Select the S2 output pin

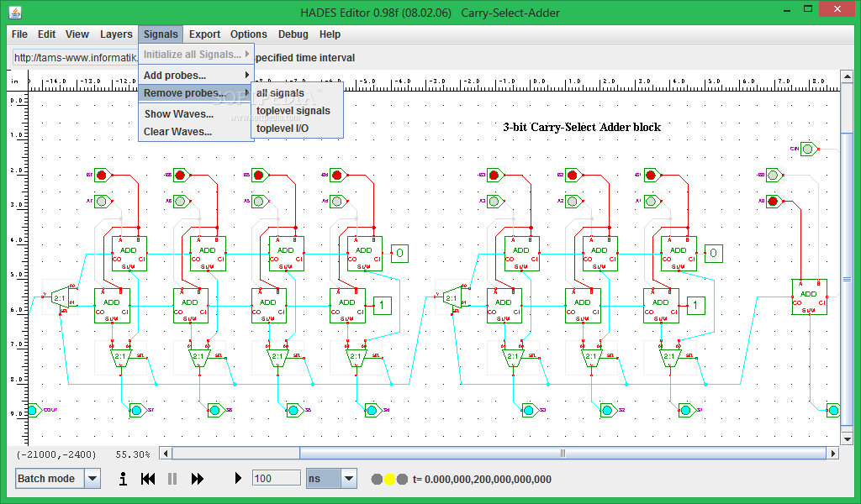point(609,410)
